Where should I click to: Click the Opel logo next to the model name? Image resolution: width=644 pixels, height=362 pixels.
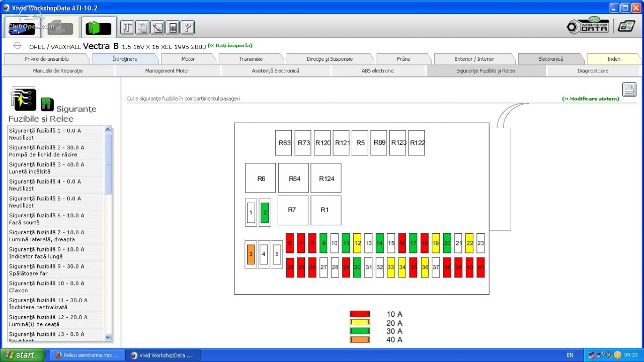click(17, 46)
